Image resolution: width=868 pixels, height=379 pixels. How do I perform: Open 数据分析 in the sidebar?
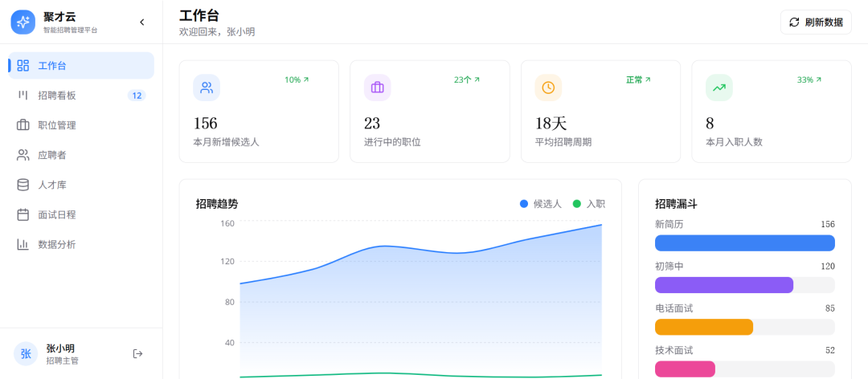pyautogui.click(x=81, y=245)
